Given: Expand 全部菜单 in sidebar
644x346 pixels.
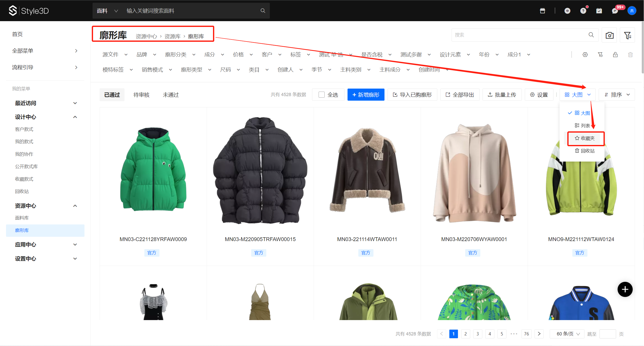Looking at the screenshot, I should [45, 51].
